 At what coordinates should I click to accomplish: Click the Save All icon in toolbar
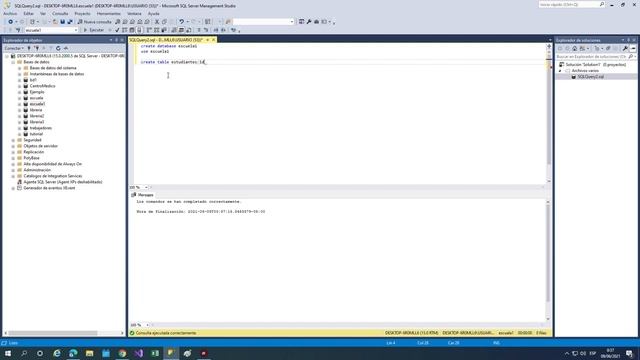point(70,22)
